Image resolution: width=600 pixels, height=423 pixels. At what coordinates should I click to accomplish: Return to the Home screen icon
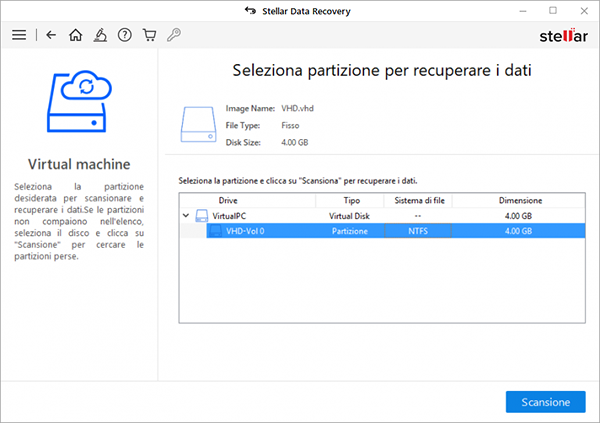pos(75,35)
